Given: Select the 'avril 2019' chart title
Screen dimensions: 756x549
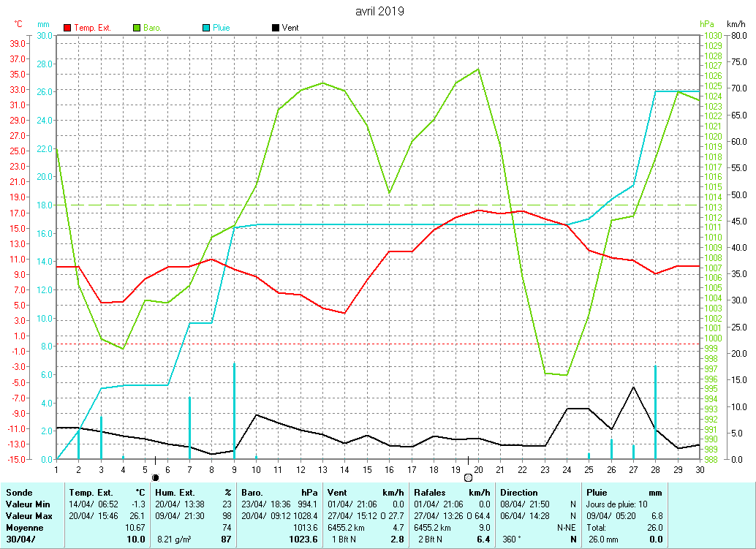Looking at the screenshot, I should click(x=379, y=11).
